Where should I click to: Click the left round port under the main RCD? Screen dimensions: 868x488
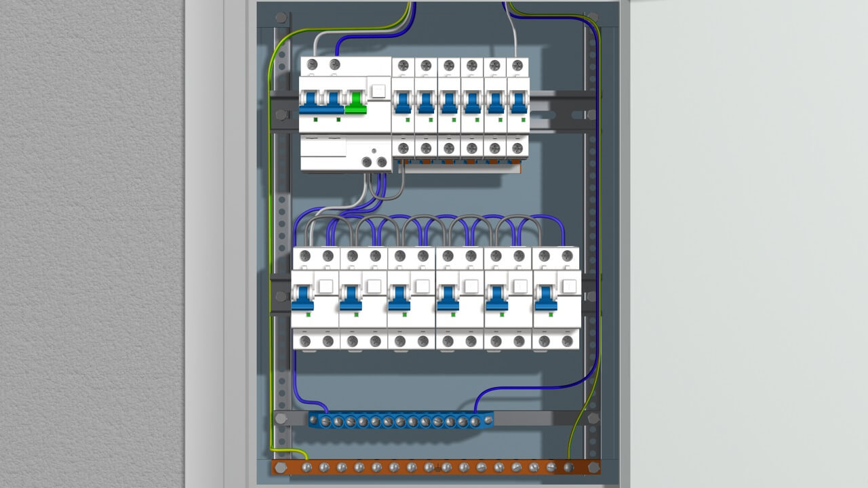coord(367,162)
